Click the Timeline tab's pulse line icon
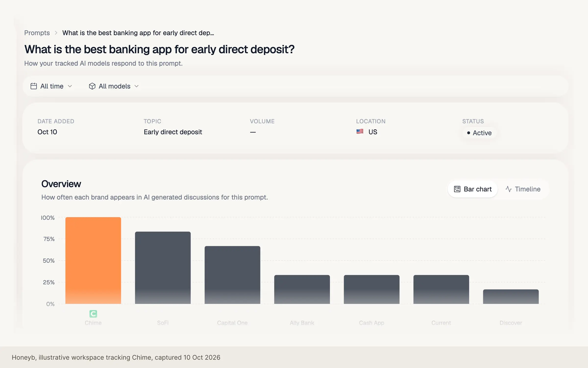Image resolution: width=588 pixels, height=368 pixels. click(508, 189)
